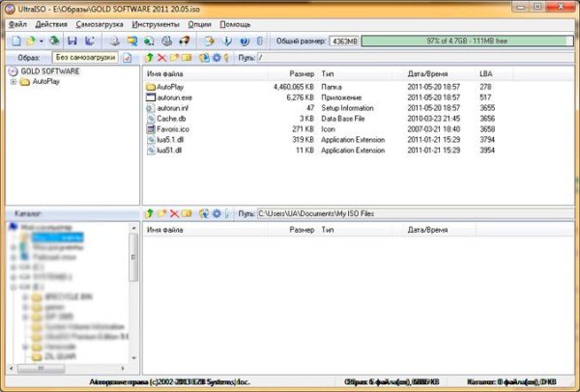
Task: Sort image files by Размер column
Action: (293, 74)
